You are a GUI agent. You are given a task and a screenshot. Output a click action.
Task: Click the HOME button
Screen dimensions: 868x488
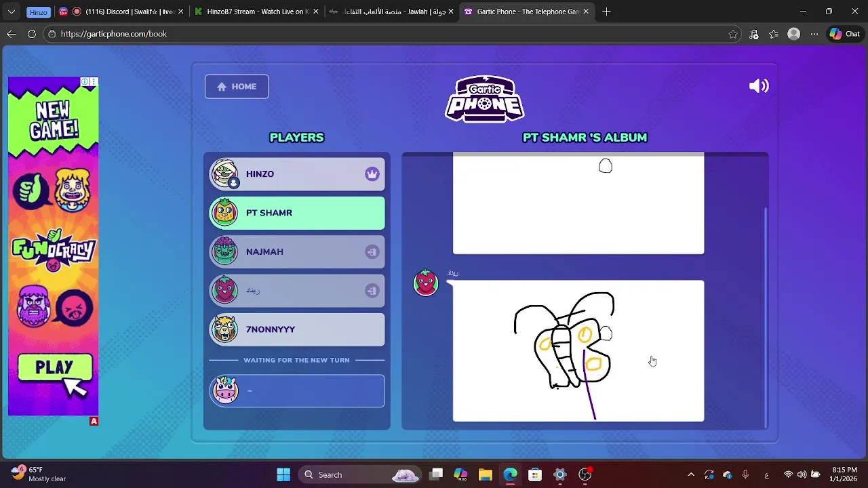tap(237, 86)
